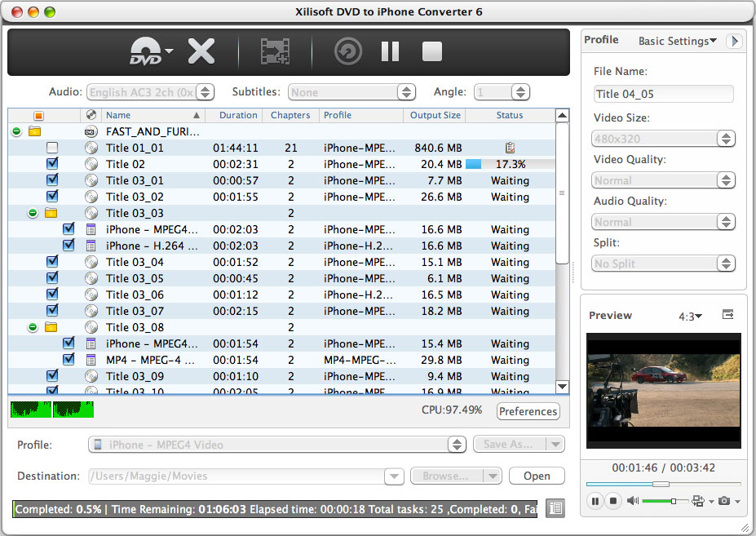Open the task log icon beside the status bar
Viewport: 756px width, 536px height.
555,508
